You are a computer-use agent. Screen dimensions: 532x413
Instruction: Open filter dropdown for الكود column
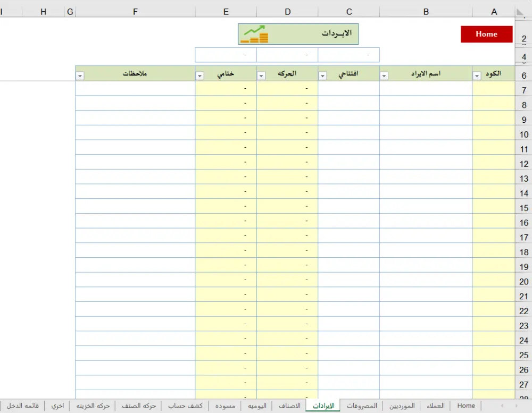(477, 76)
